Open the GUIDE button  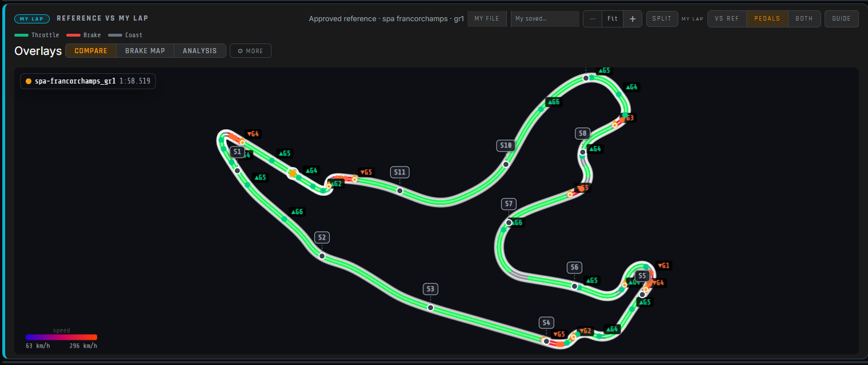coord(841,19)
